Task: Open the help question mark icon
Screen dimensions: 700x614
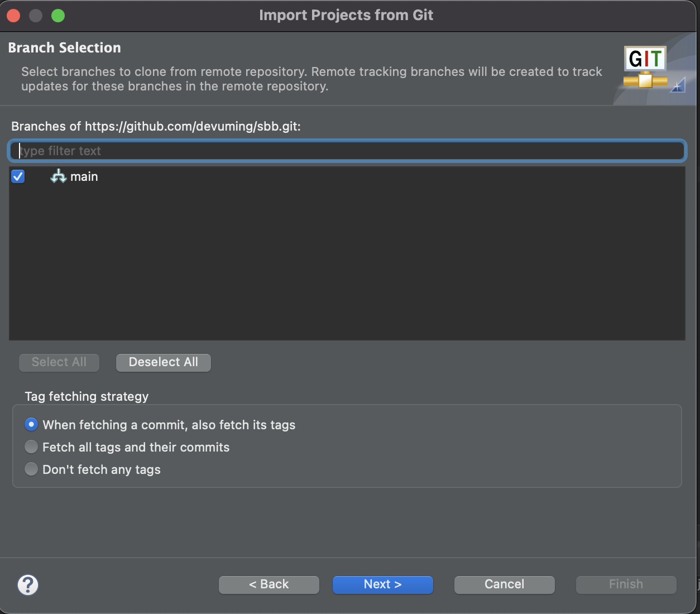Action: pyautogui.click(x=28, y=585)
